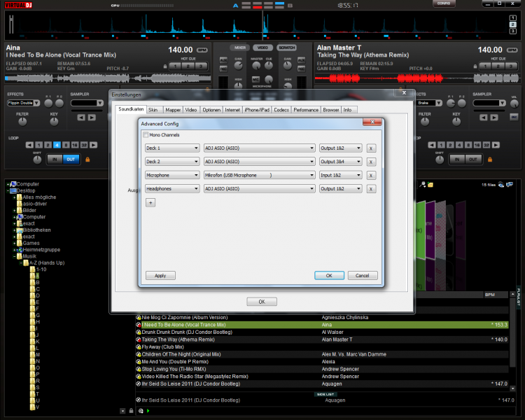Open the iPhone/iPad tab
This screenshot has width=525, height=420.
coord(257,110)
